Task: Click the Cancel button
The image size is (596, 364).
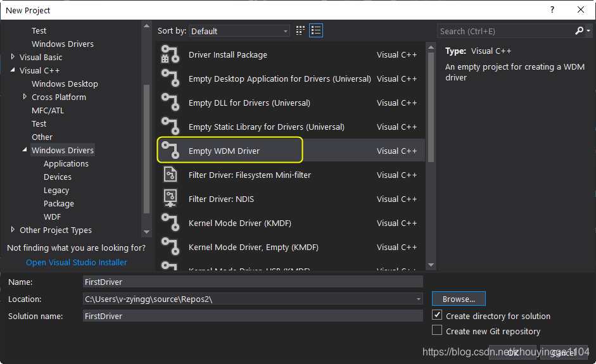Action: coord(564,352)
